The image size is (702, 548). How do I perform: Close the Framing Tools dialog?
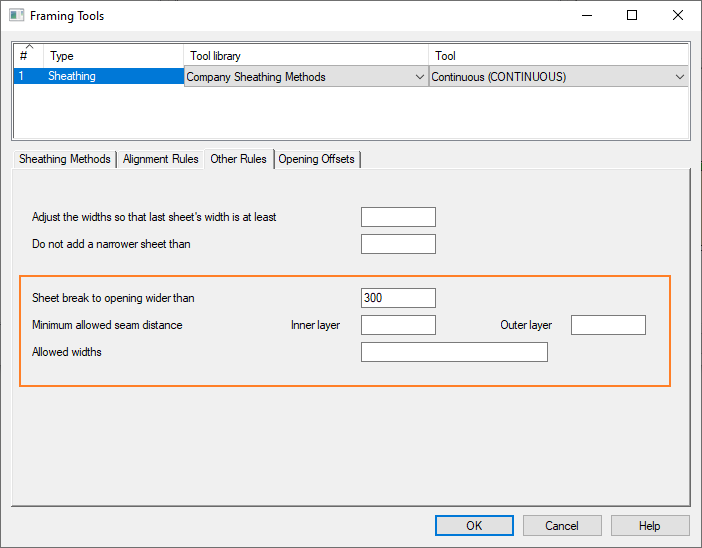click(x=678, y=16)
